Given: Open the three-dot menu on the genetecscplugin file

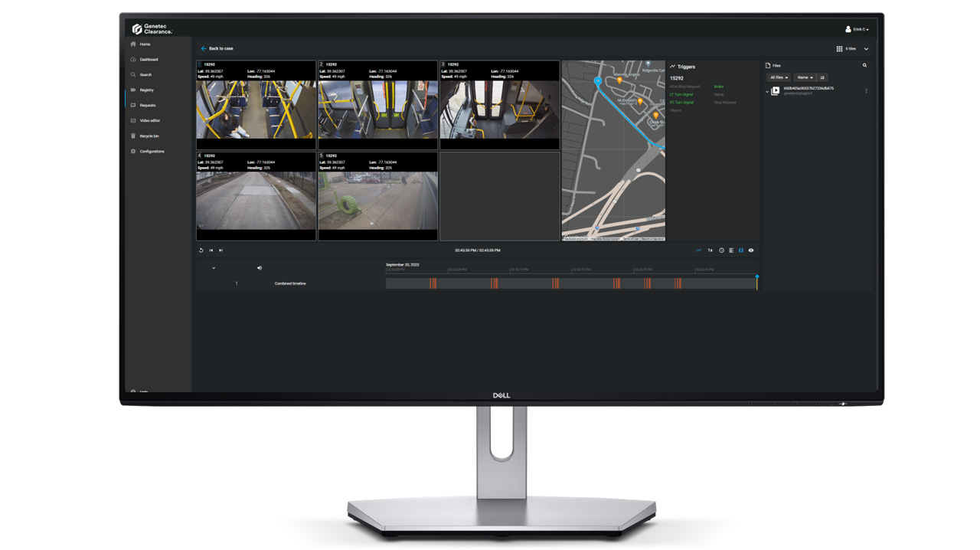Looking at the screenshot, I should 867,90.
